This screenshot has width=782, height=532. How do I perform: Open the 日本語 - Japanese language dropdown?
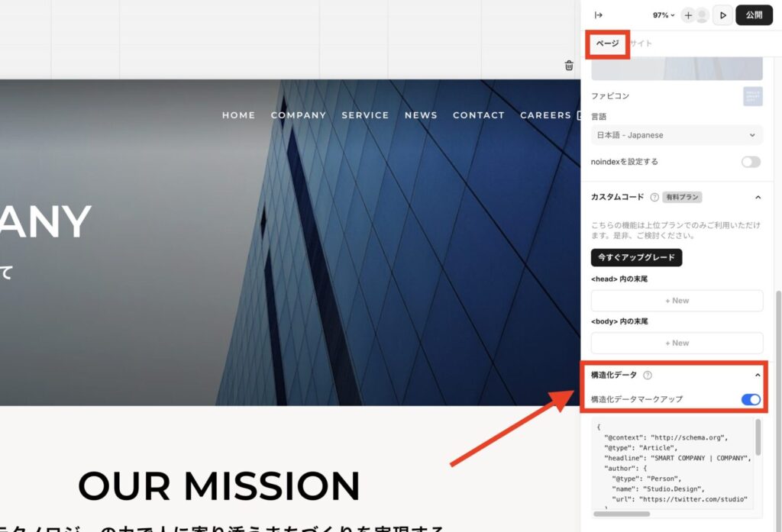click(677, 135)
